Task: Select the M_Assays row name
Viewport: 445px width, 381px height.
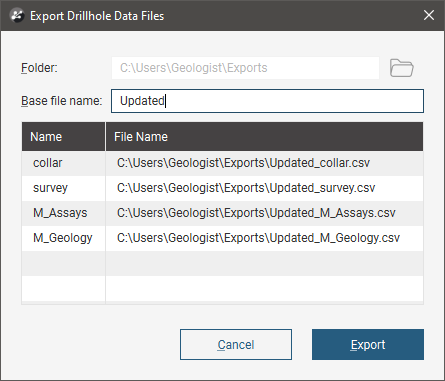Action: coord(60,213)
